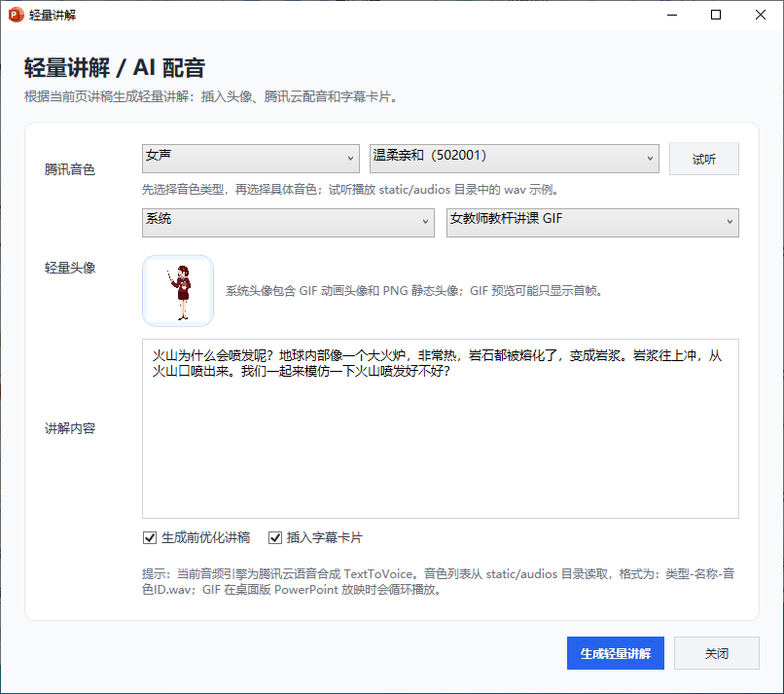
Task: Click inside the 讲解内容 text area
Action: (x=441, y=429)
